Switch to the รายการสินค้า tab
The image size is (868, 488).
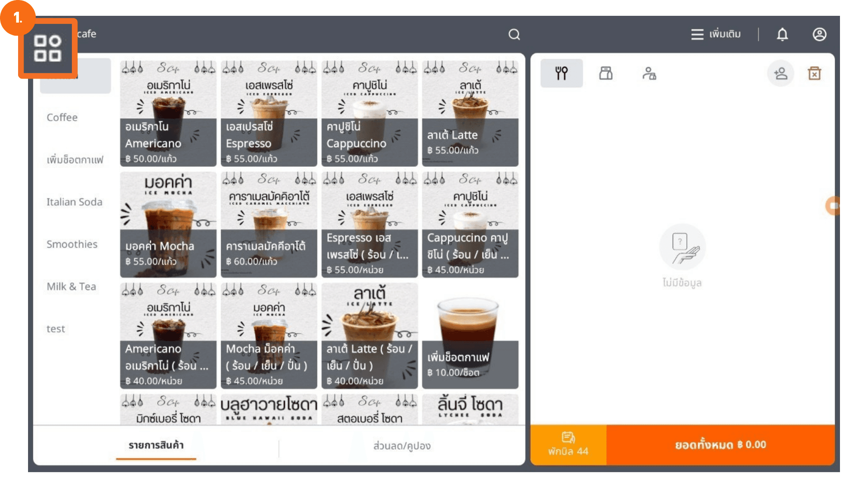point(156,446)
